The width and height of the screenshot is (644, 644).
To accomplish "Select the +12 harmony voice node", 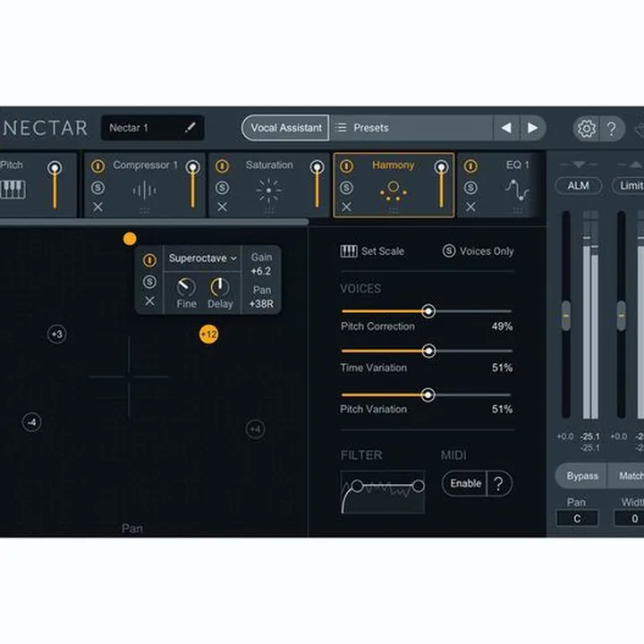I will pos(208,335).
